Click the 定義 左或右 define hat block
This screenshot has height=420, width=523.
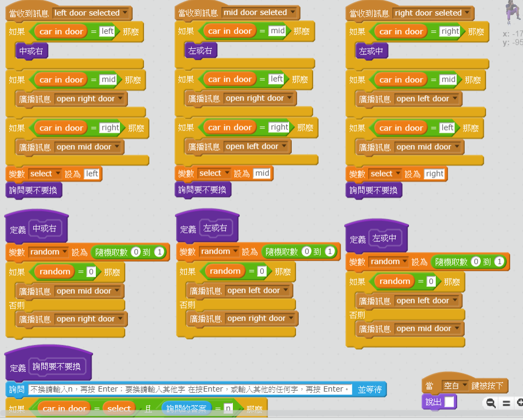click(207, 225)
